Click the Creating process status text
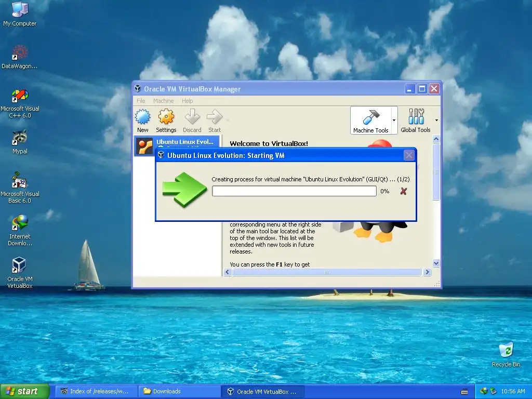This screenshot has width=532, height=399. pos(311,179)
